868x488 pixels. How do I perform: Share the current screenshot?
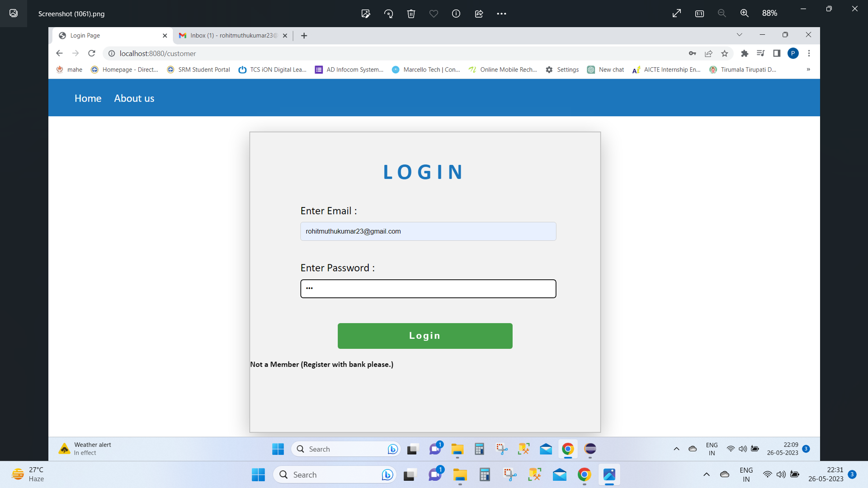tap(479, 14)
